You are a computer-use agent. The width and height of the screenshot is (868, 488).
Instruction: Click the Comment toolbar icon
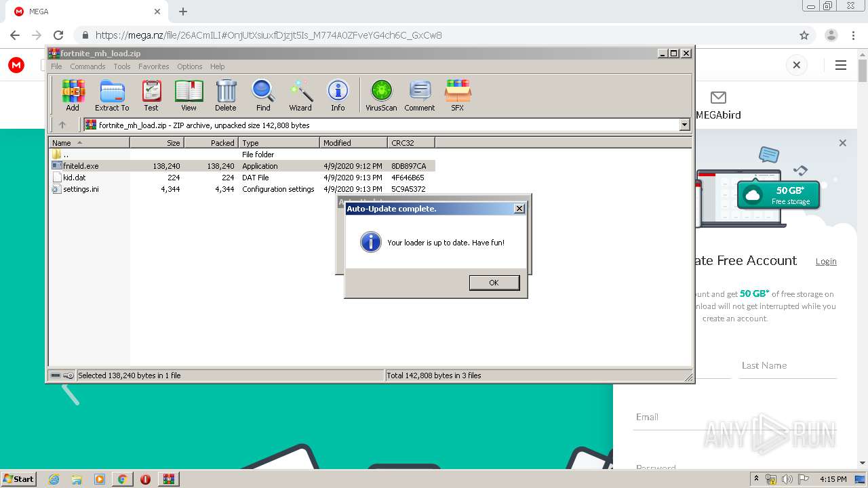pos(420,95)
